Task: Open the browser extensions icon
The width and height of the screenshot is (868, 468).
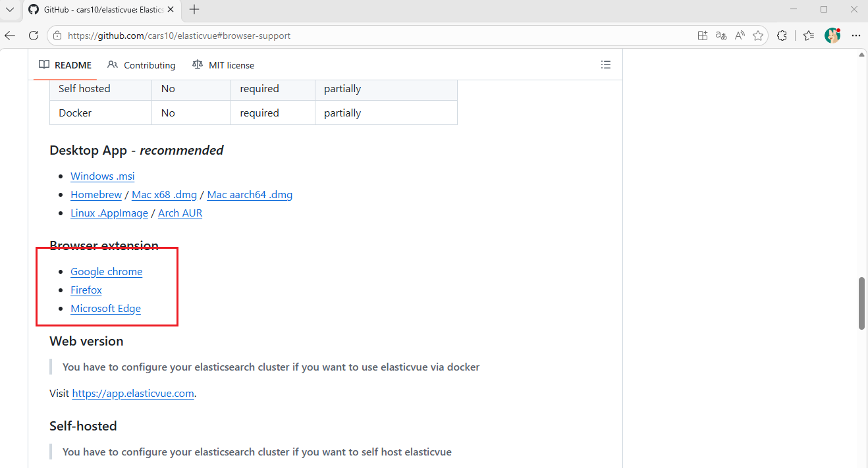Action: point(782,36)
